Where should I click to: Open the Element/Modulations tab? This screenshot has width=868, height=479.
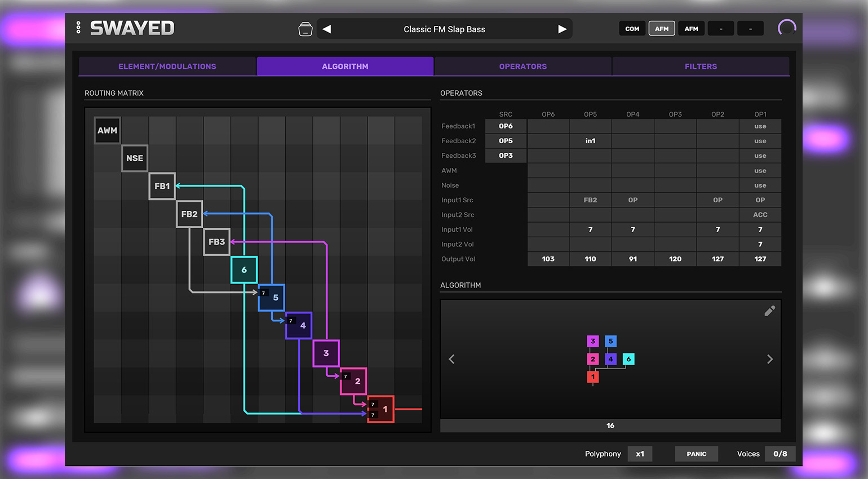click(x=167, y=66)
